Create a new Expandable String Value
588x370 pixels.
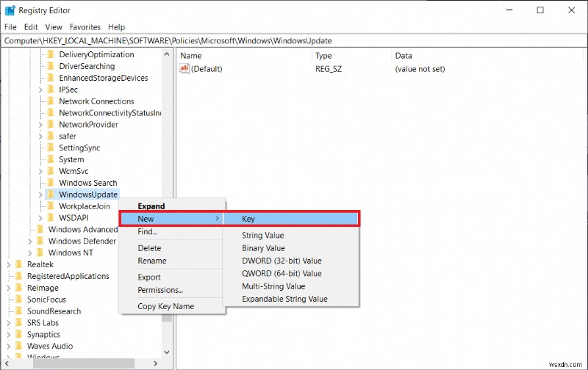[x=291, y=299]
